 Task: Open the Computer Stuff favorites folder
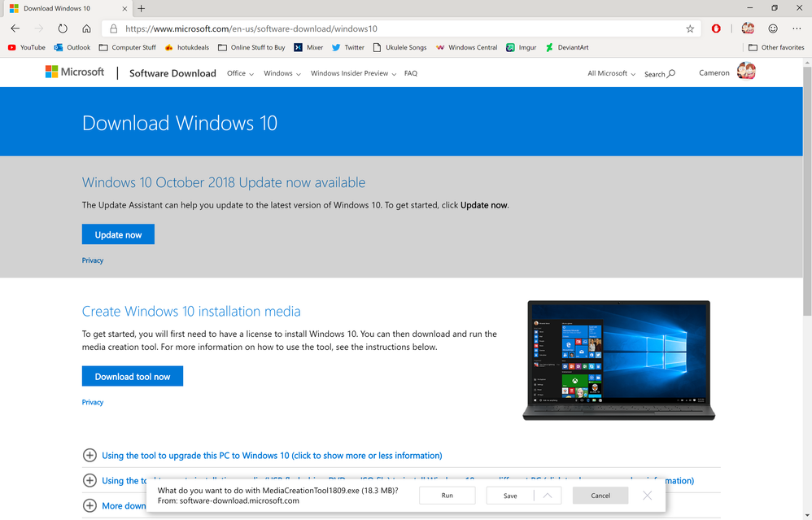point(128,47)
